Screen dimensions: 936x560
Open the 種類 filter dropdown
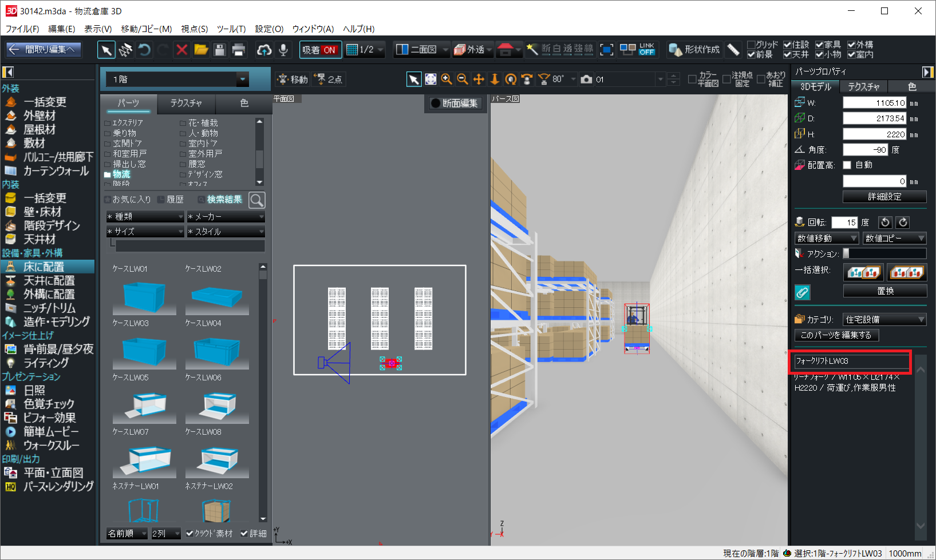coord(145,217)
